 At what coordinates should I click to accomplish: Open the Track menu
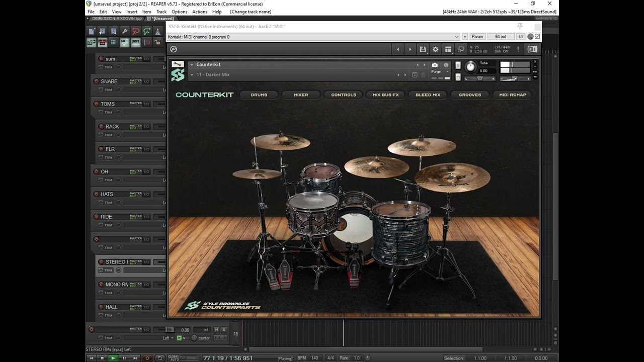[162, 12]
